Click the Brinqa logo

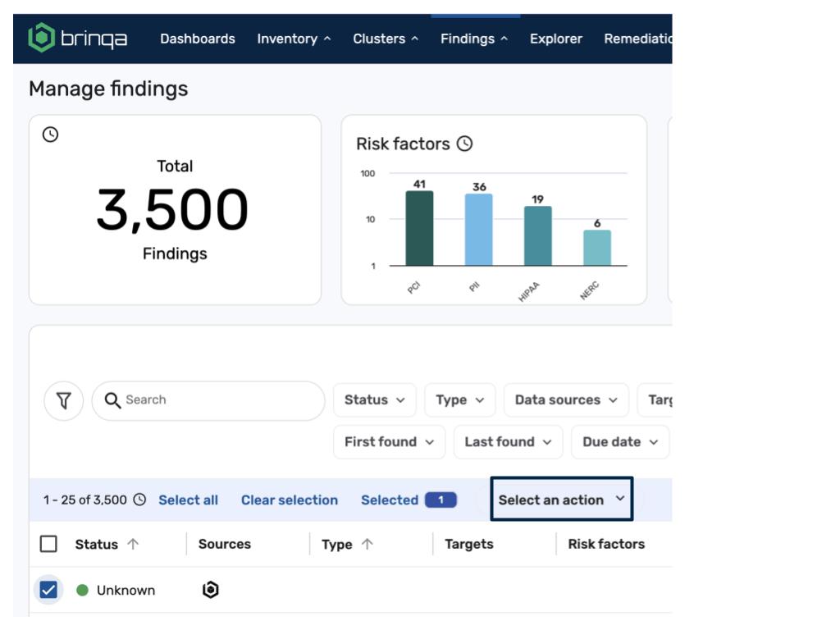coord(77,38)
